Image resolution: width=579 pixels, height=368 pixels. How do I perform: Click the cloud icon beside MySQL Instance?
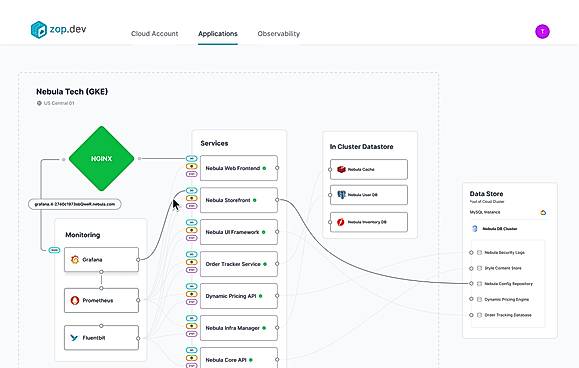click(543, 213)
